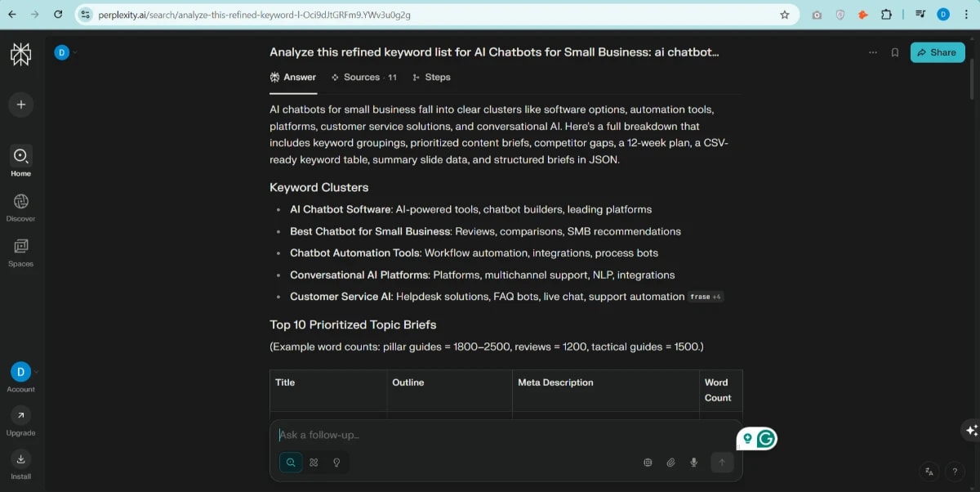Open the shield extension icon
This screenshot has height=492, width=980.
(x=840, y=14)
